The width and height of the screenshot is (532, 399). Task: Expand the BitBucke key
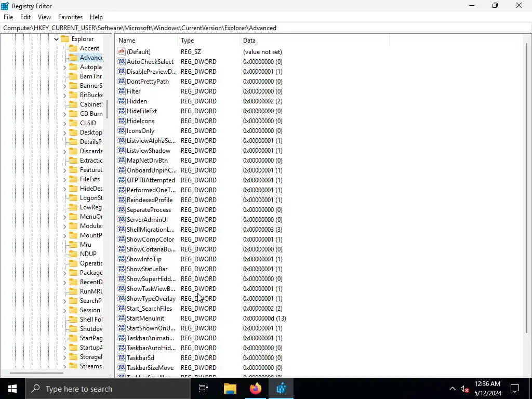tap(64, 96)
